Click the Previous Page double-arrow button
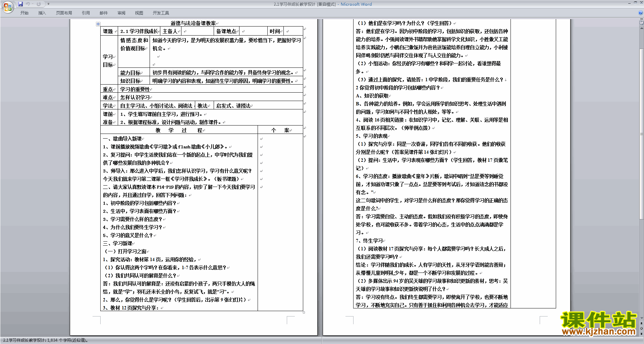The width and height of the screenshot is (644, 344). pyautogui.click(x=642, y=324)
